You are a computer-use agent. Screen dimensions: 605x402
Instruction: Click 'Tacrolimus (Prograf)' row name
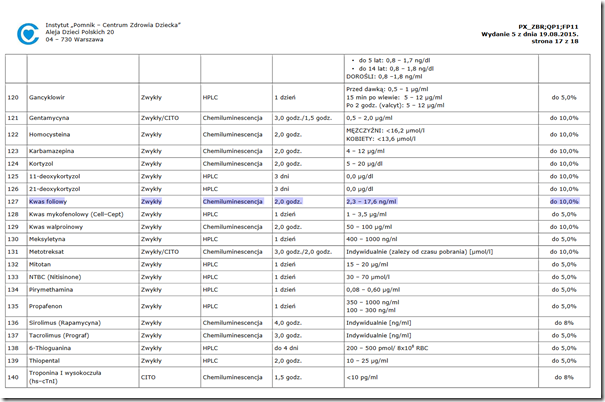coord(59,335)
